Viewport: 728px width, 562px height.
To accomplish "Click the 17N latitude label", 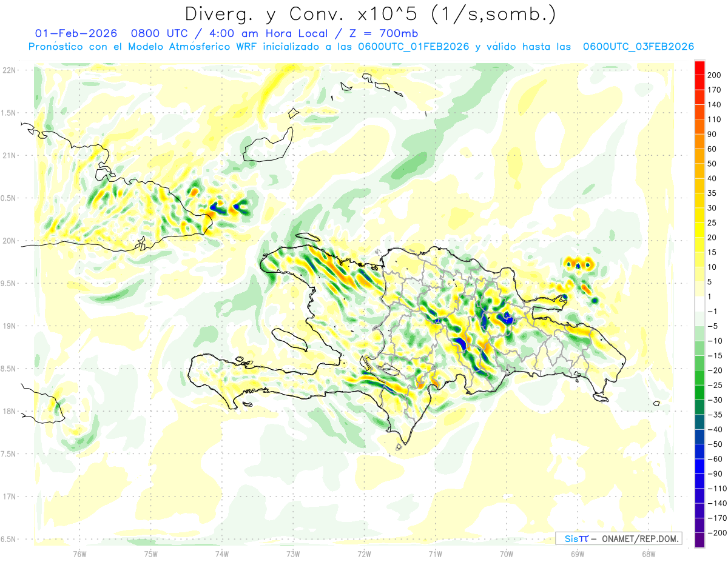I will [9, 497].
